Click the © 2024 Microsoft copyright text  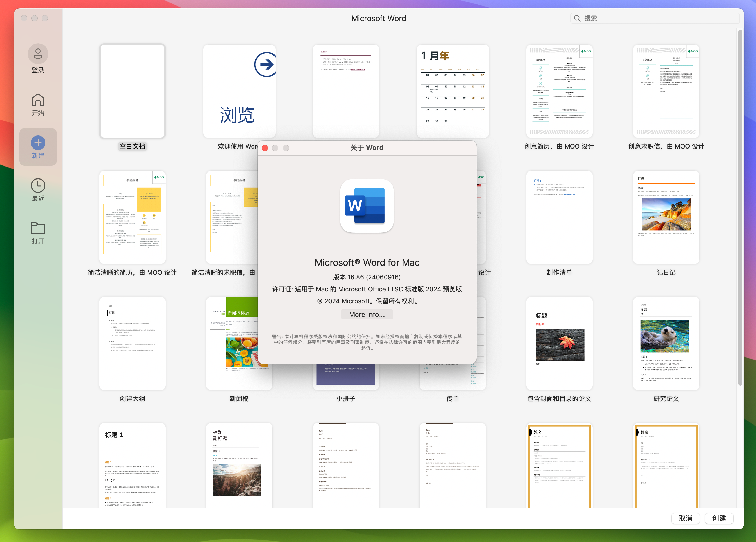(367, 301)
